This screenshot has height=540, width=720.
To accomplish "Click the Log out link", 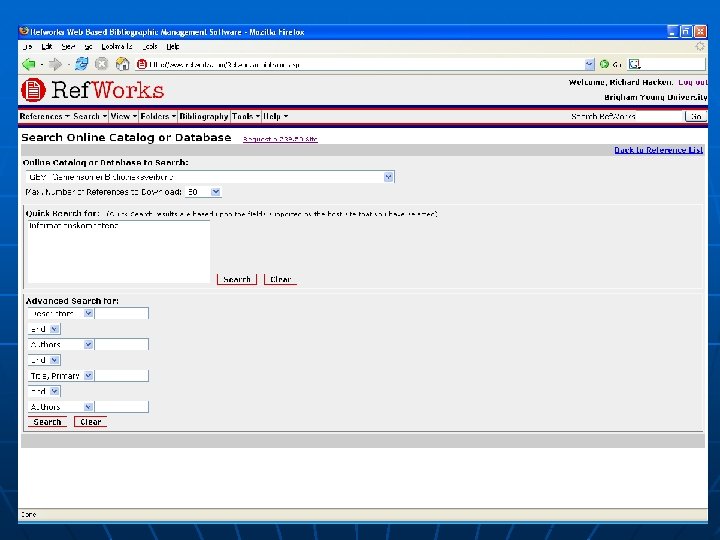I will (x=692, y=82).
